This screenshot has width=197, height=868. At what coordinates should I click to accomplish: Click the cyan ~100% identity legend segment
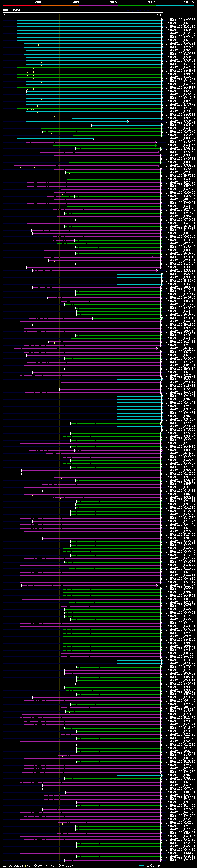click(x=175, y=6)
